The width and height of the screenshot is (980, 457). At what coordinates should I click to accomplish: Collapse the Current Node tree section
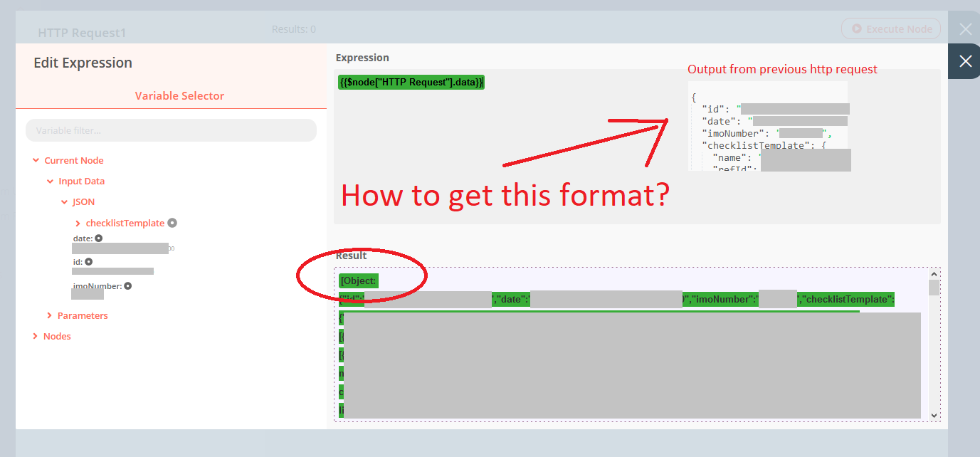[x=36, y=160]
